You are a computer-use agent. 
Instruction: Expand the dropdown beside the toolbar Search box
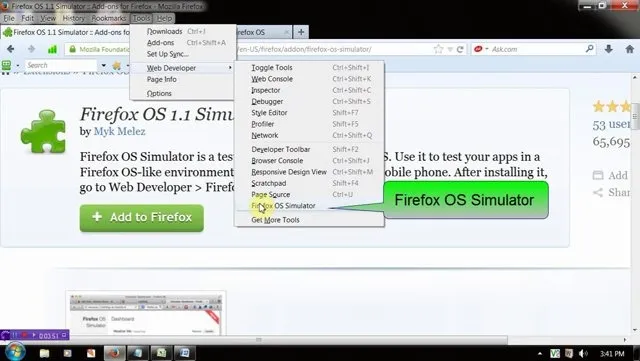tap(104, 65)
